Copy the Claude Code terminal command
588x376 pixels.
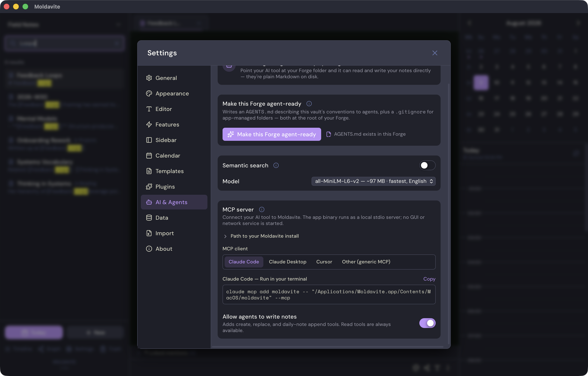429,279
